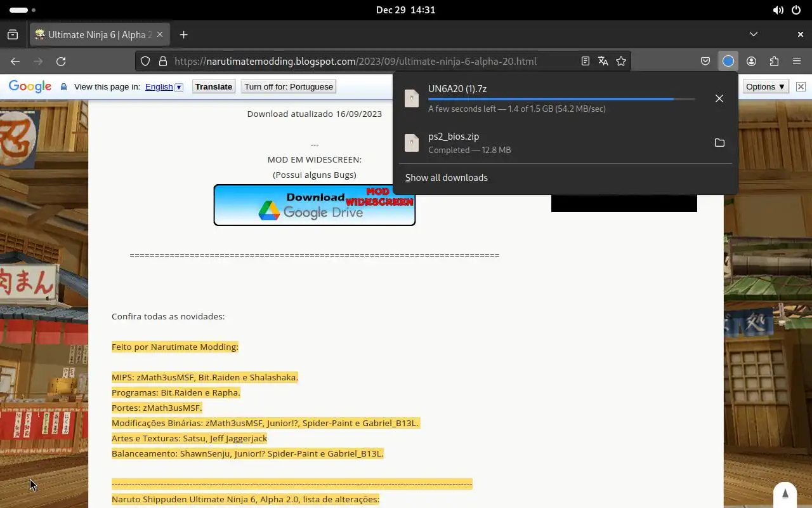The height and width of the screenshot is (508, 812).
Task: Open the translate page icon
Action: point(603,61)
